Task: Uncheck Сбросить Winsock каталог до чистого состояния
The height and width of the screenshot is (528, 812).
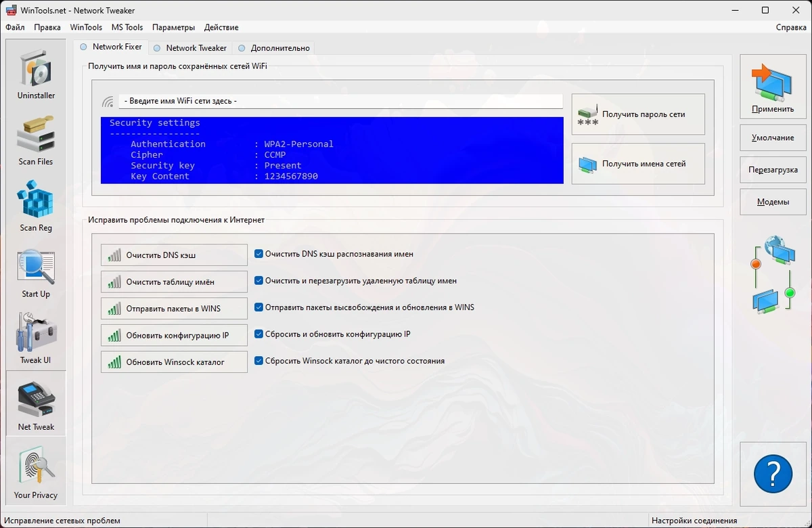Action: 258,361
